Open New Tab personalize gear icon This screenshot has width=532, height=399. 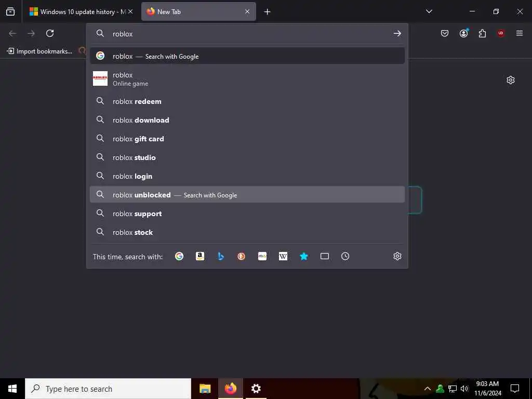click(511, 80)
